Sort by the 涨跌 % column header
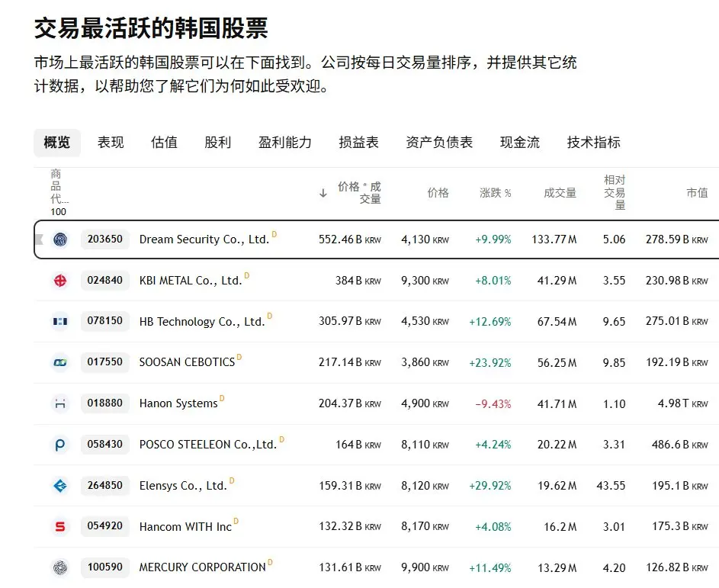Image resolution: width=719 pixels, height=588 pixels. pyautogui.click(x=496, y=193)
